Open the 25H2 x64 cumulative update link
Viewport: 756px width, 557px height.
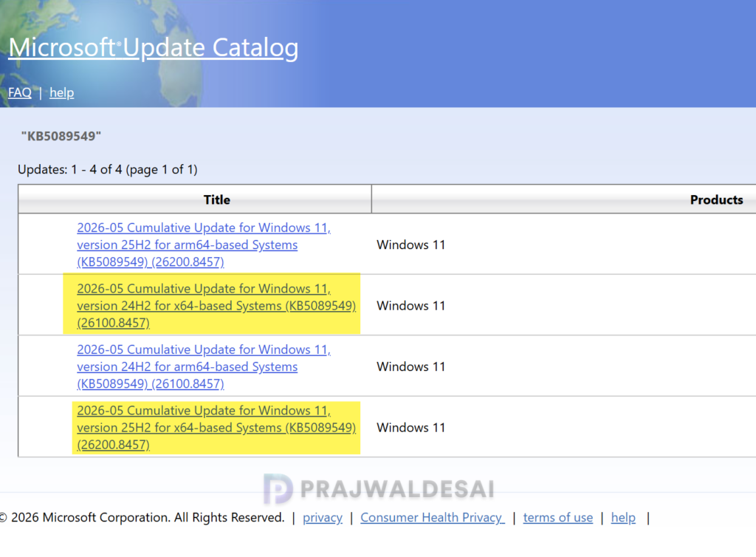click(216, 427)
